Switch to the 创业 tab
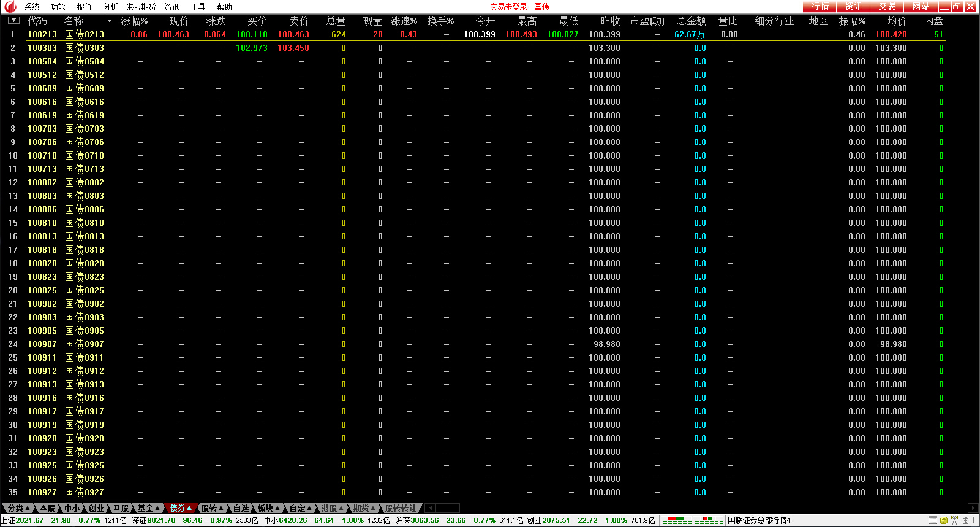Viewport: 980px width, 527px height. click(x=96, y=508)
